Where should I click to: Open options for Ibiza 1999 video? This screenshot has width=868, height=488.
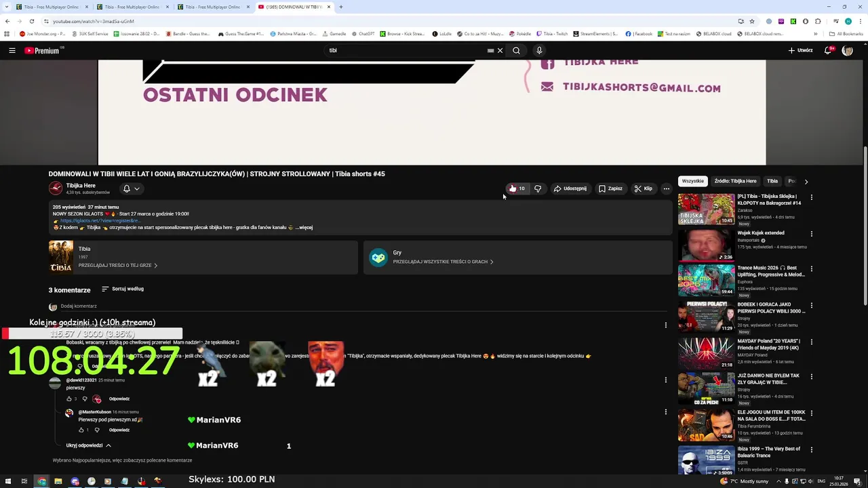[812, 449]
